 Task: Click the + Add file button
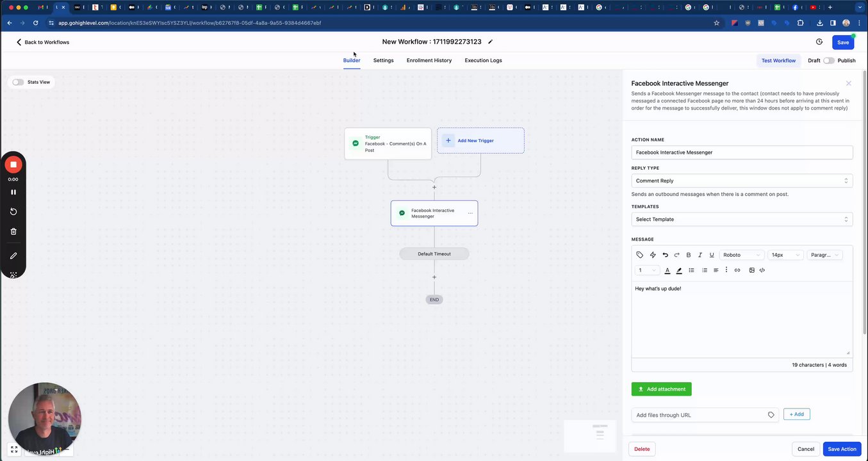(796, 414)
